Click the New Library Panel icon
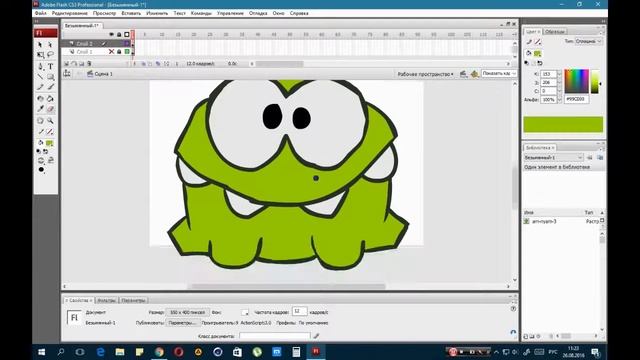 600,158
